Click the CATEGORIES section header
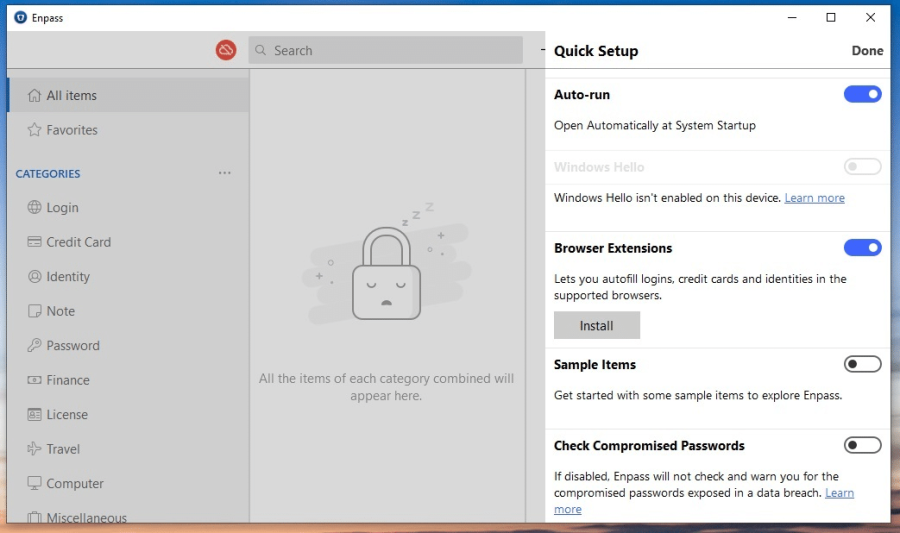 click(48, 173)
